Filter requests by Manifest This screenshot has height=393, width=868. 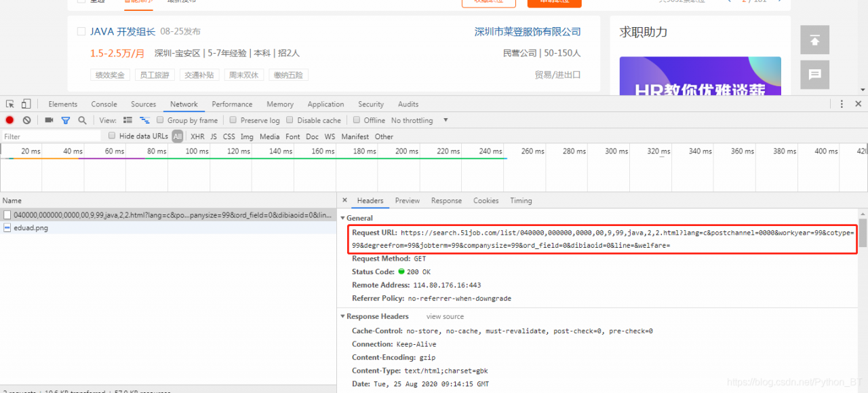point(355,136)
